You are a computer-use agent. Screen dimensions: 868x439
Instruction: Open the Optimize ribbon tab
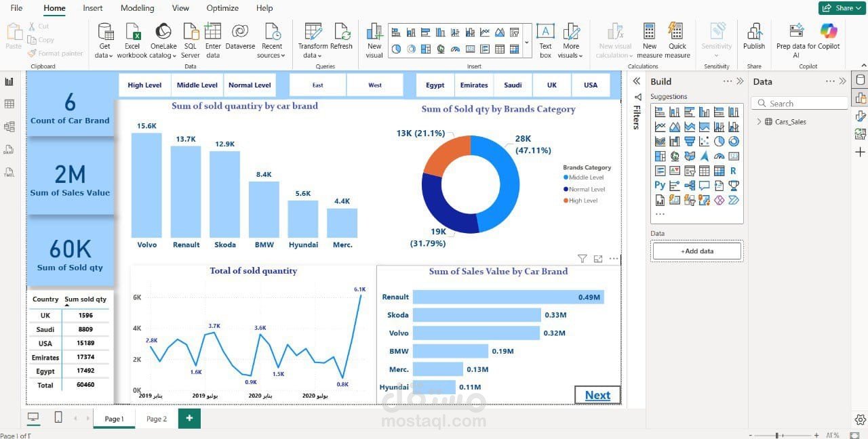click(222, 8)
